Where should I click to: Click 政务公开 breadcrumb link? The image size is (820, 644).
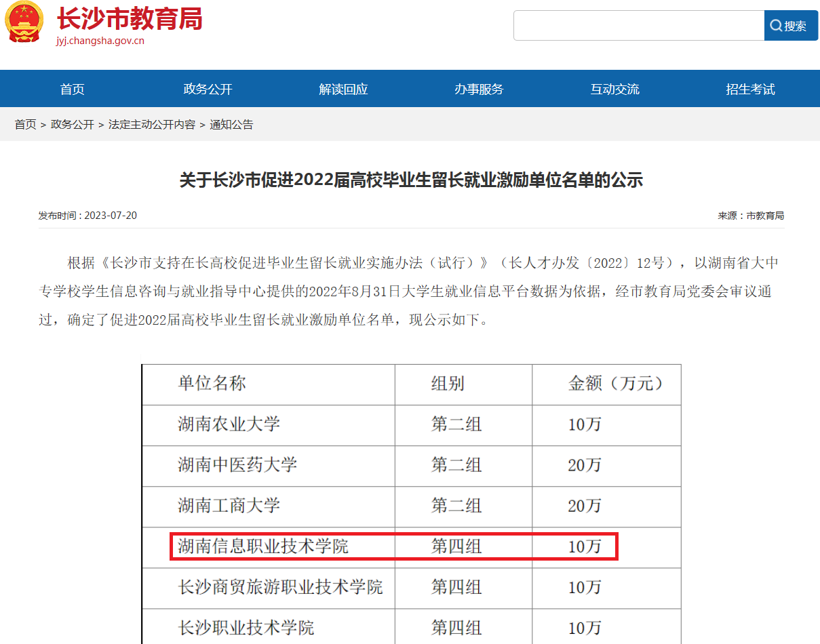(x=73, y=125)
